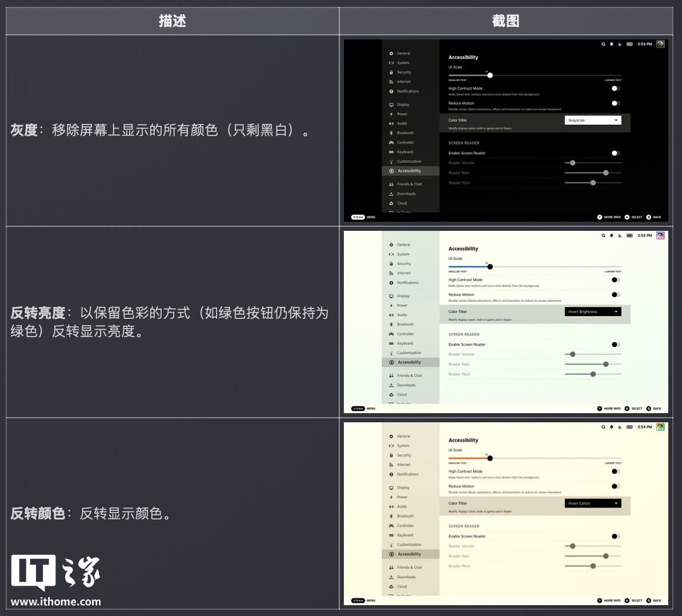Click STEAM MENU button in Invert Colors screenshot
This screenshot has height=616, width=682.
(363, 601)
